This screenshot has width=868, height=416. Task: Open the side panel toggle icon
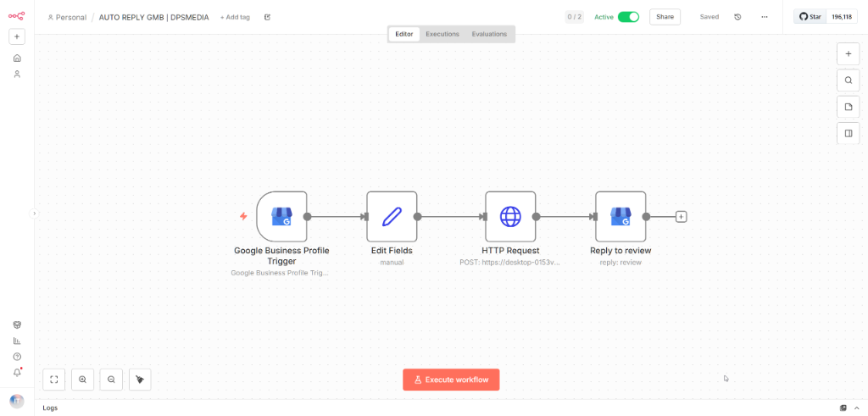(848, 133)
